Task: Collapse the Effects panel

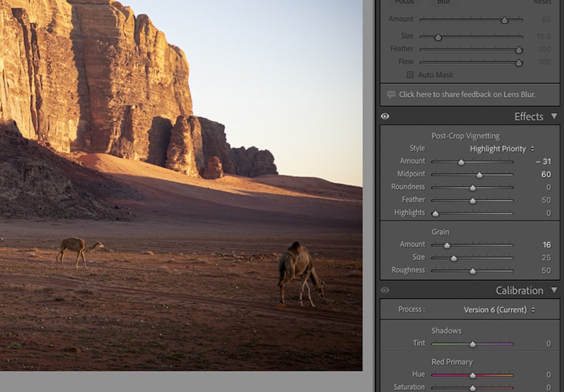Action: pyautogui.click(x=553, y=116)
